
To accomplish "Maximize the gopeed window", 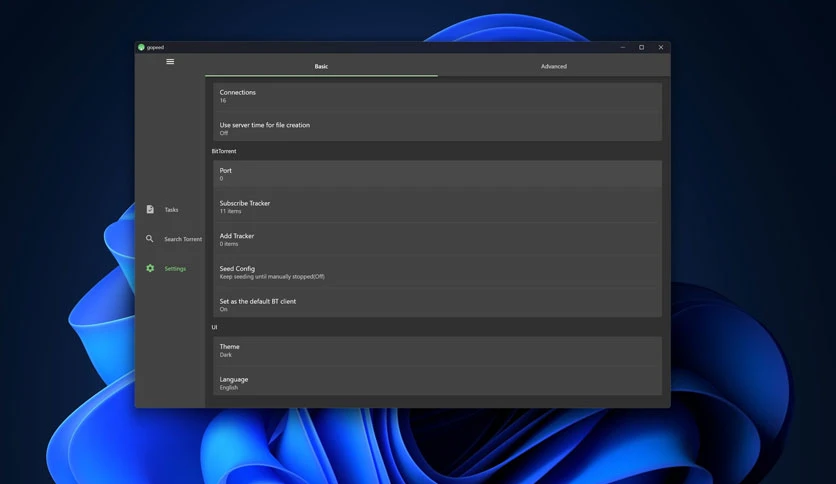I will click(x=641, y=47).
